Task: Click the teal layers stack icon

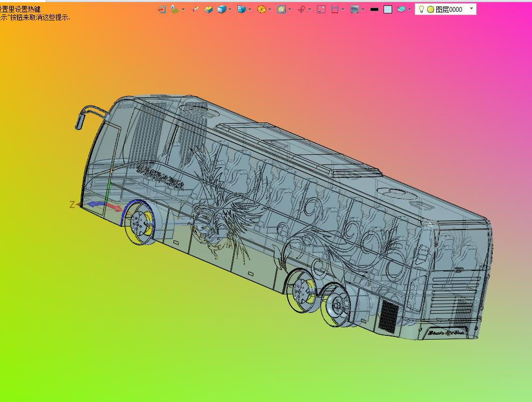Action: (x=401, y=10)
